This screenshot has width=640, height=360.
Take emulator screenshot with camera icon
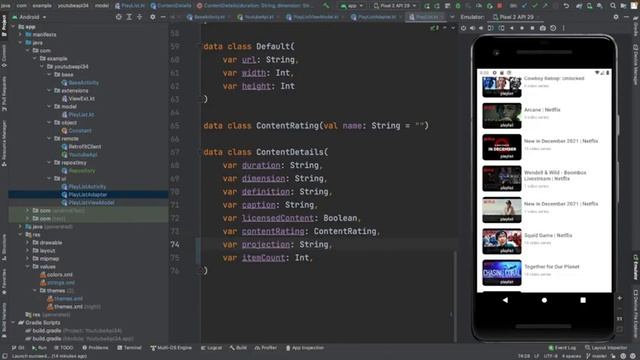542,28
